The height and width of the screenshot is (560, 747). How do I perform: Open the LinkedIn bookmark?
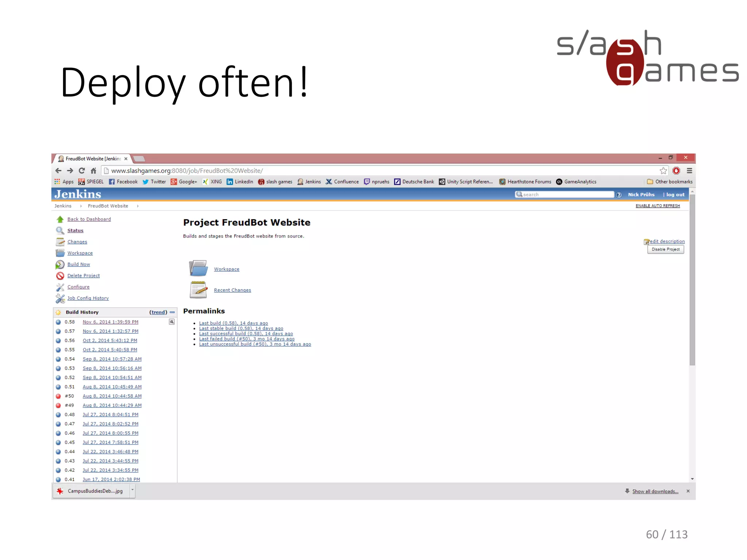pos(240,182)
